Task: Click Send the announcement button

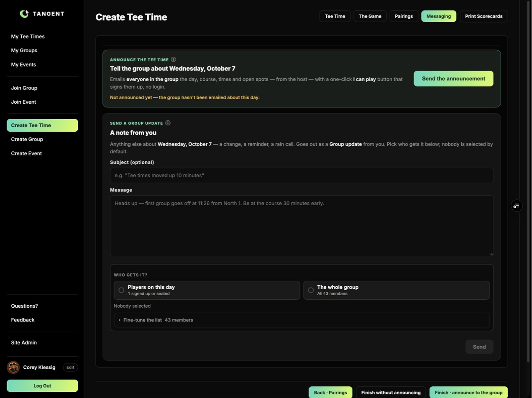Action: [x=454, y=79]
